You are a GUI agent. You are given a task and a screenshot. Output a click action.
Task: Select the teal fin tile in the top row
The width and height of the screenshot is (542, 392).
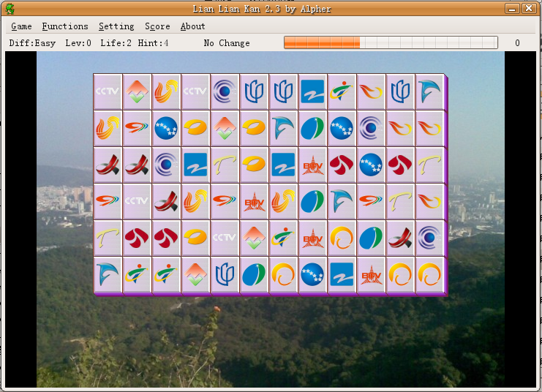tap(429, 91)
